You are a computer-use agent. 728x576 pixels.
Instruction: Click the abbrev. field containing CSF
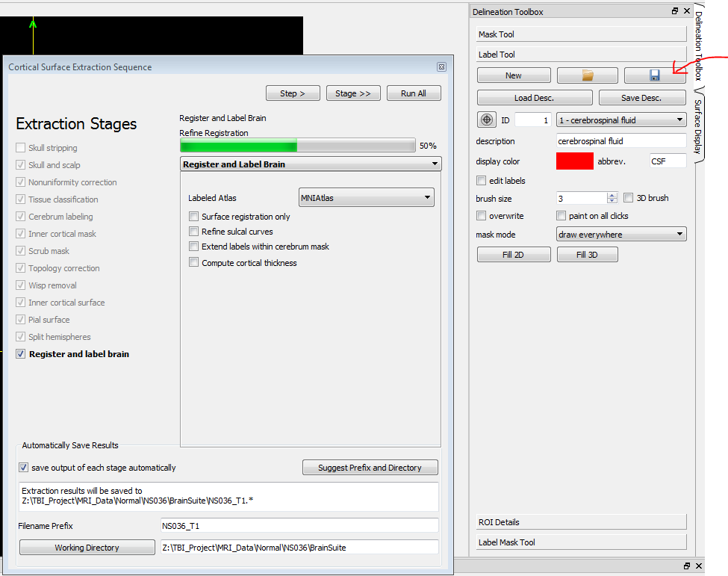pyautogui.click(x=668, y=161)
